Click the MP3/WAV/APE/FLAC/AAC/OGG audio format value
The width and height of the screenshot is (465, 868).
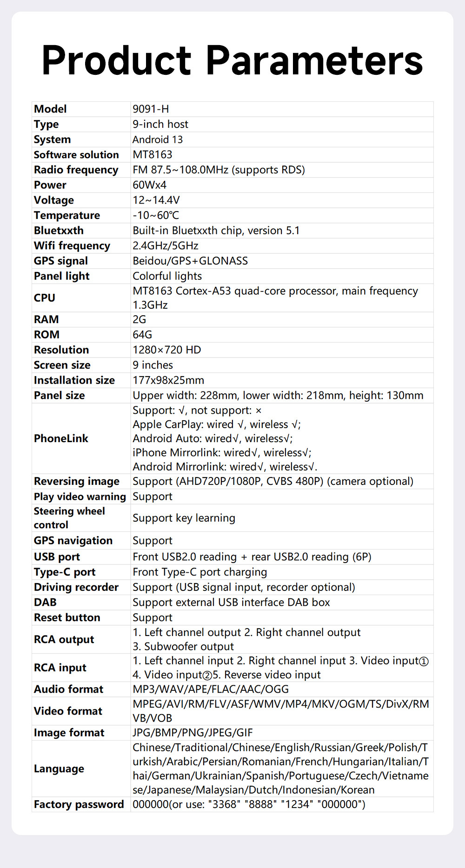[211, 689]
